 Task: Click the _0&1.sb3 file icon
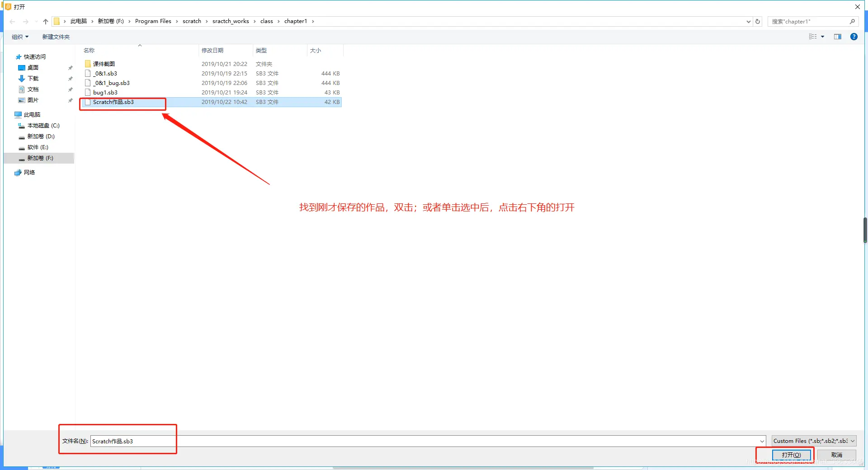coord(88,73)
